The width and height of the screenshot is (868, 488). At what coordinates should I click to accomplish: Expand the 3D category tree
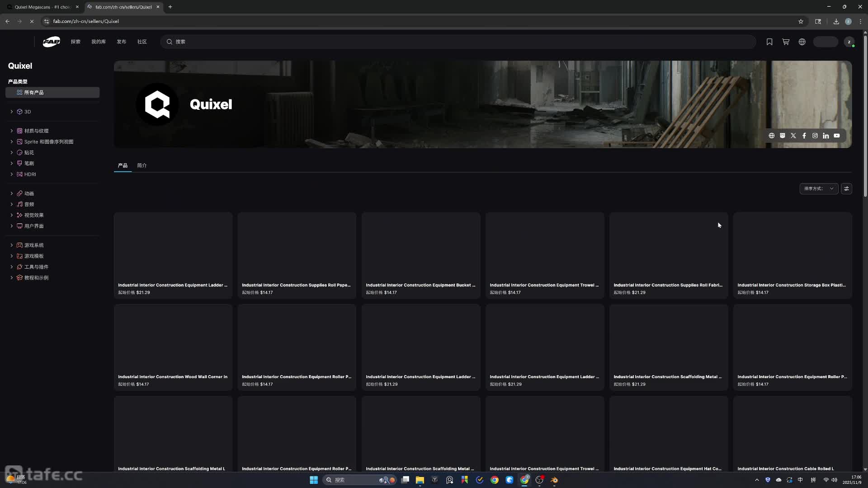12,112
